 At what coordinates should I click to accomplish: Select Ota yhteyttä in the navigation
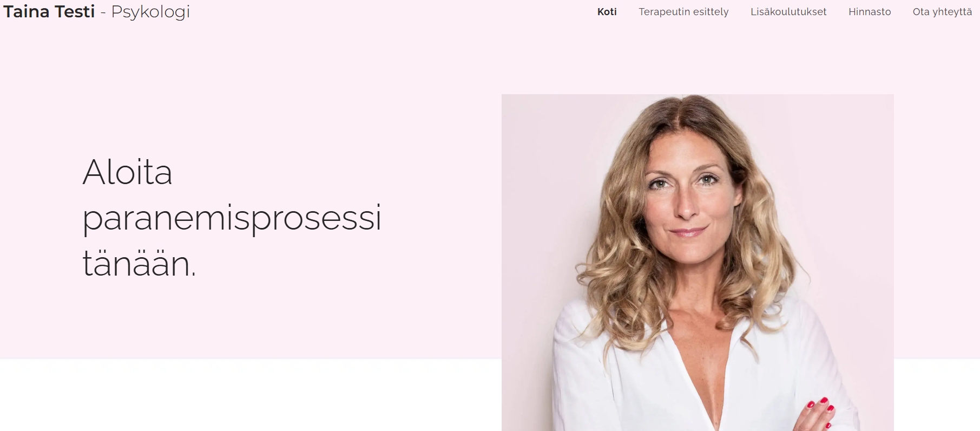point(942,12)
